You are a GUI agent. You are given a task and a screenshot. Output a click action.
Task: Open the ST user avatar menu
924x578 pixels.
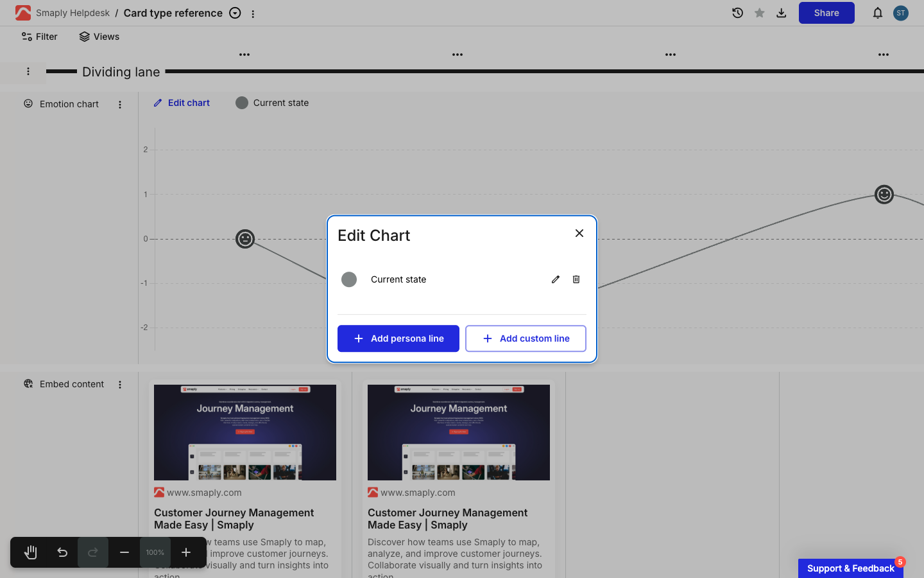tap(901, 13)
